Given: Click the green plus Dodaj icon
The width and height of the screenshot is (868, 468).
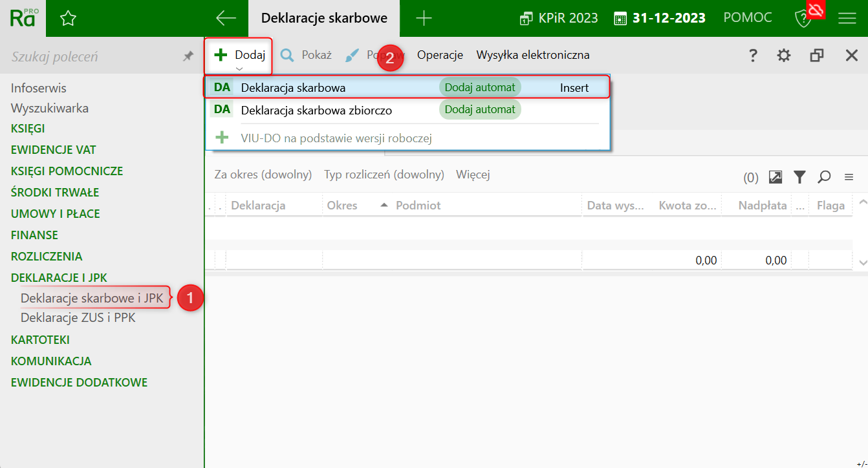Looking at the screenshot, I should pyautogui.click(x=221, y=55).
